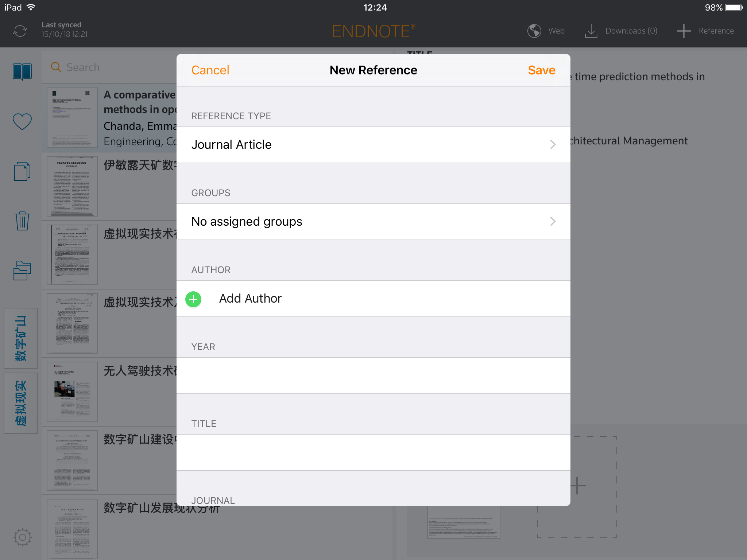Cancel the New Reference dialog

coord(210,70)
